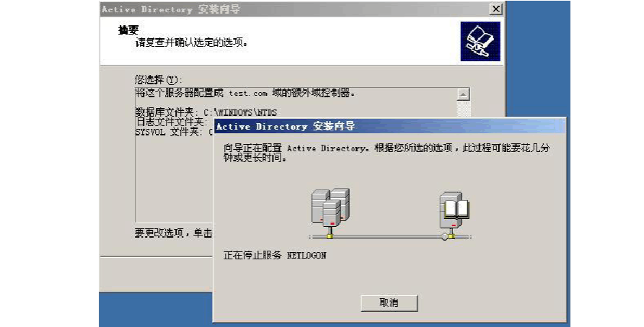Close the background Active Directory wizard window
The width and height of the screenshot is (644, 327).
496,9
